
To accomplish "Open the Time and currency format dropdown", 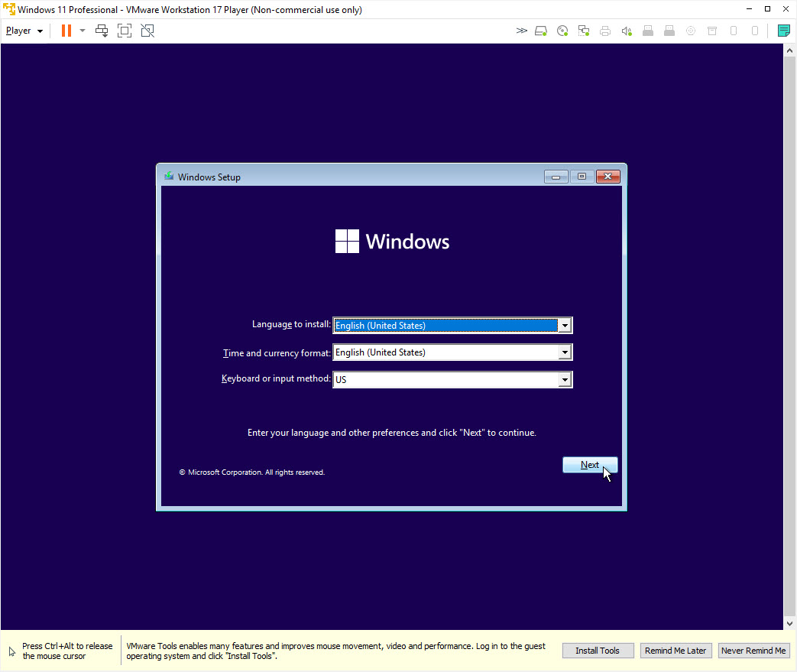I will pos(565,352).
